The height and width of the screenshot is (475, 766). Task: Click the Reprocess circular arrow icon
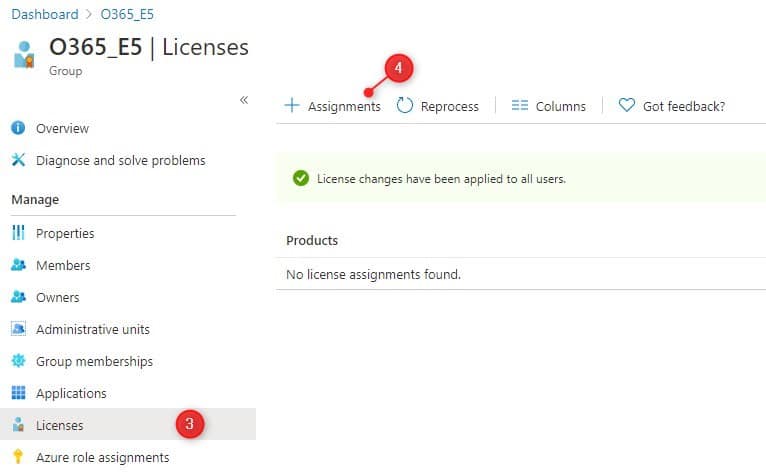[x=404, y=105]
